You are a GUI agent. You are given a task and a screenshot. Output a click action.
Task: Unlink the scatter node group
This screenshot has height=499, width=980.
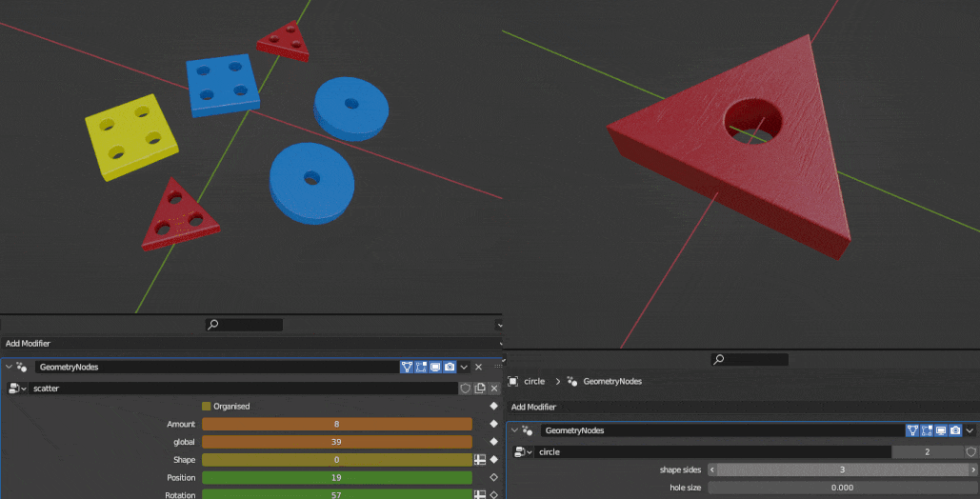tap(494, 389)
